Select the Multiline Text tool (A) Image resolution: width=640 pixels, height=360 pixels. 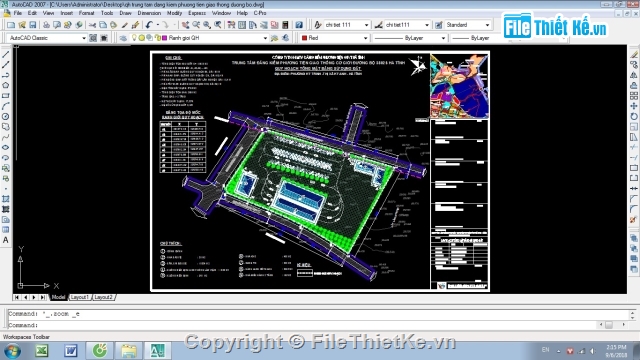click(6, 240)
